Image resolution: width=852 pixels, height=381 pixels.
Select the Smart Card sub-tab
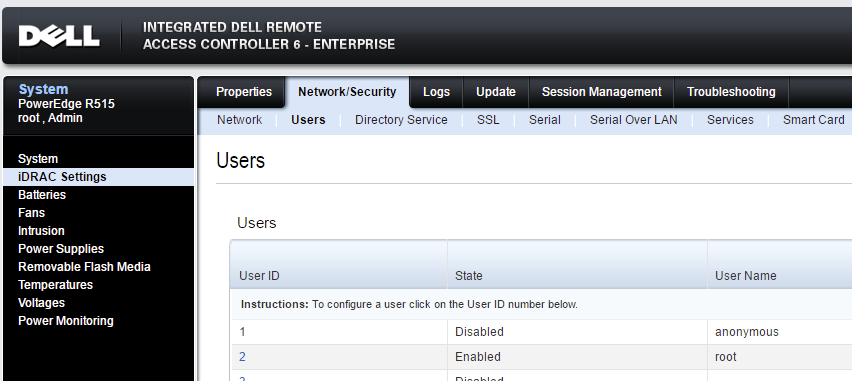coord(813,120)
